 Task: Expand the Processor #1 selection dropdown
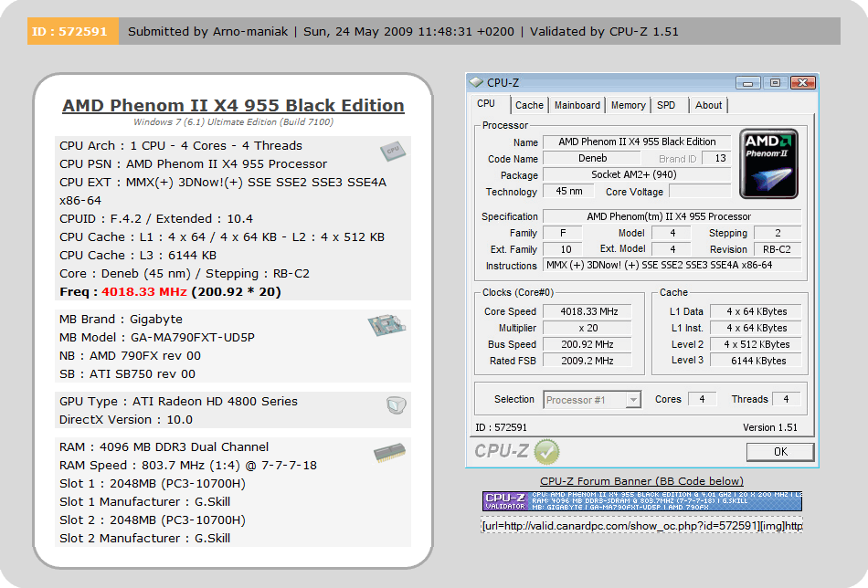click(x=633, y=399)
